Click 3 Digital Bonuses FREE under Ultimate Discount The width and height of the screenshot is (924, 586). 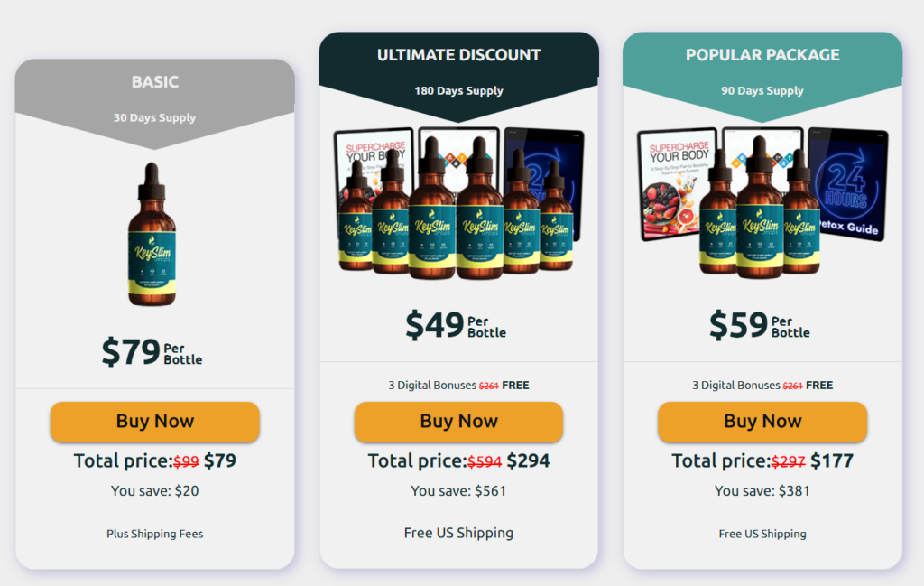(x=458, y=386)
